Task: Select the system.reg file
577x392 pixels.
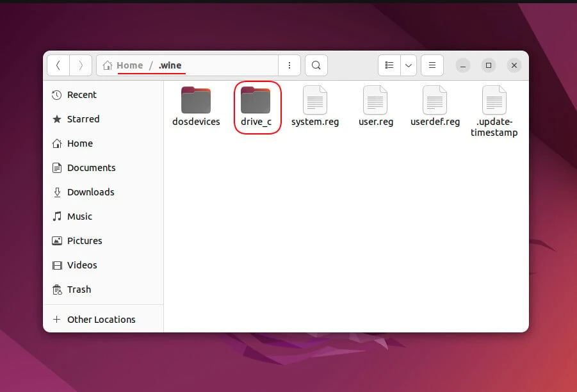Action: tap(315, 106)
